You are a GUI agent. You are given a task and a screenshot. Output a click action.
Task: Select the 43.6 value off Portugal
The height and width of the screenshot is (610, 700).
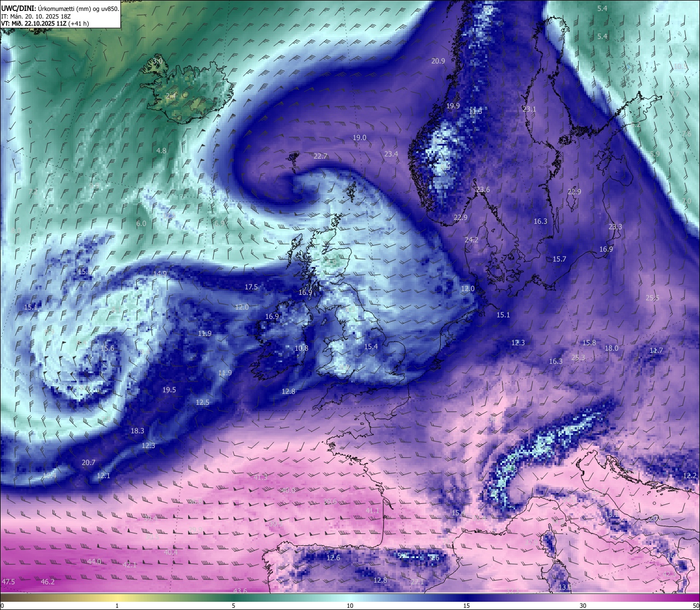pos(240,591)
